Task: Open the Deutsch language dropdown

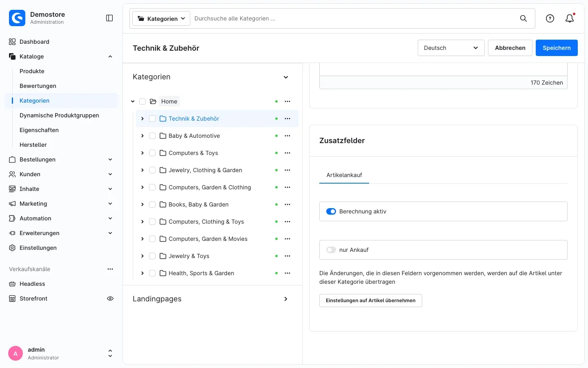Action: pyautogui.click(x=451, y=48)
